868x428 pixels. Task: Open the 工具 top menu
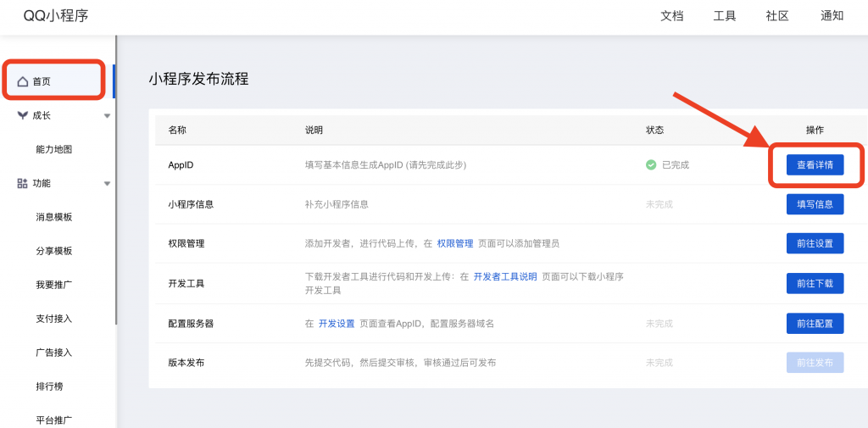tap(725, 16)
